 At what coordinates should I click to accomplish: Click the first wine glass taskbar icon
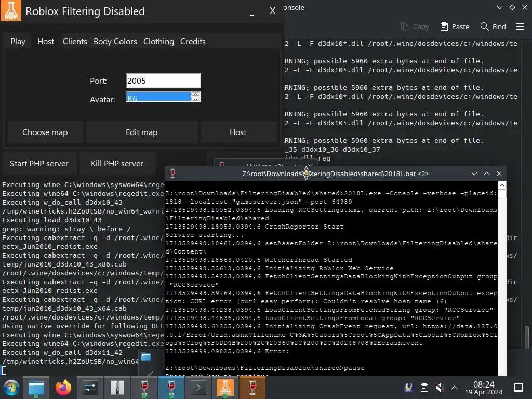tap(144, 388)
